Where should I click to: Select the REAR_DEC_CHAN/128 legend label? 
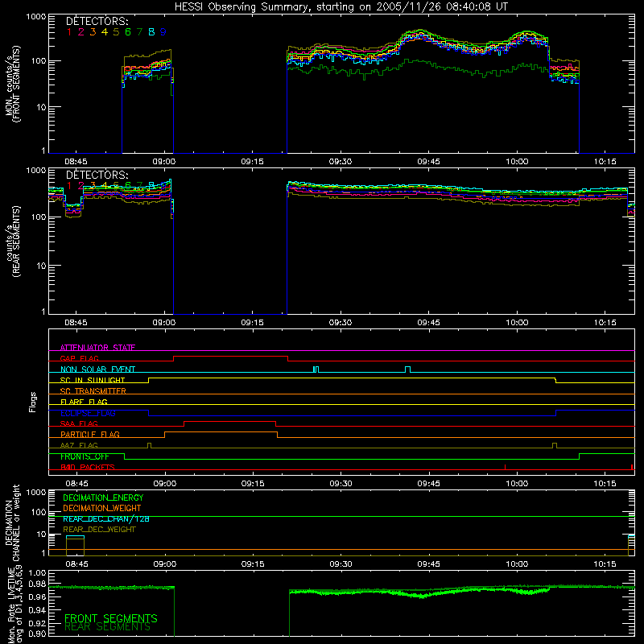click(x=106, y=518)
